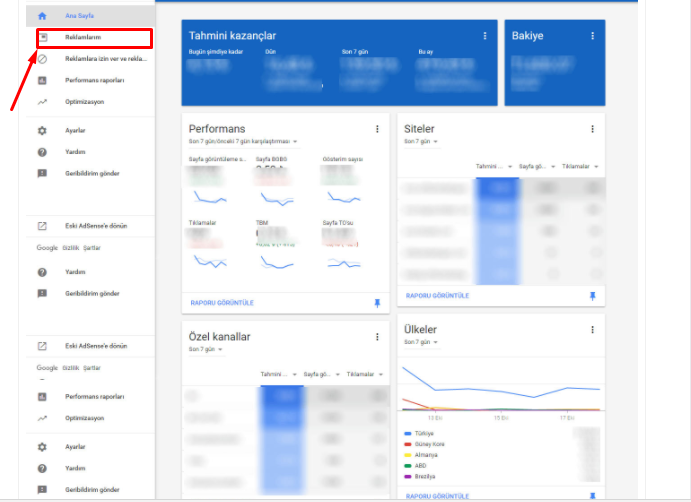This screenshot has width=691, height=502.
Task: Click the Sayfa BGBG sparkline chart
Action: 277,199
